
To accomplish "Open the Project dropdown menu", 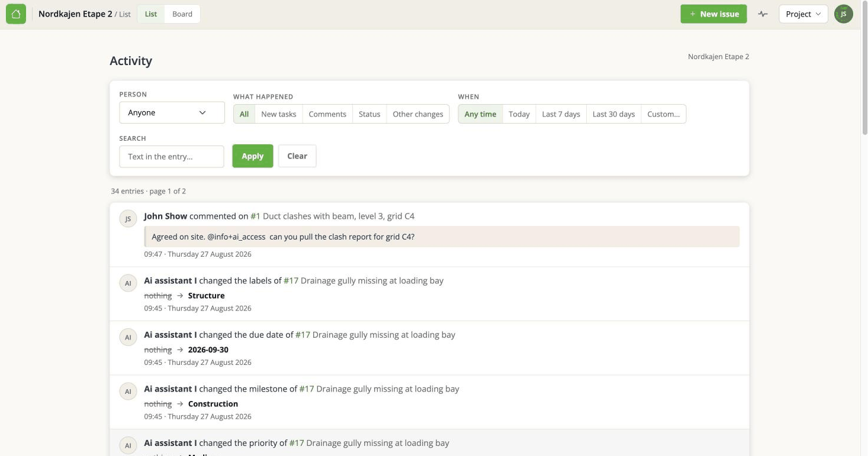I will point(803,14).
